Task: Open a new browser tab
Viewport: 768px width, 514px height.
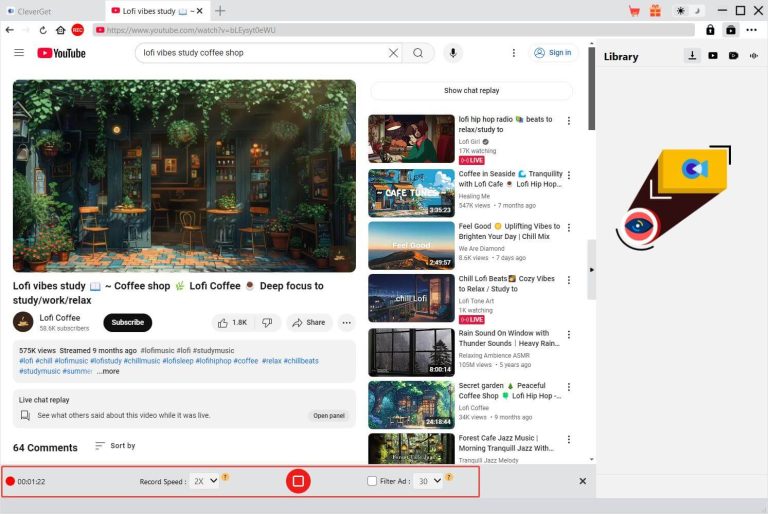Action: click(220, 11)
